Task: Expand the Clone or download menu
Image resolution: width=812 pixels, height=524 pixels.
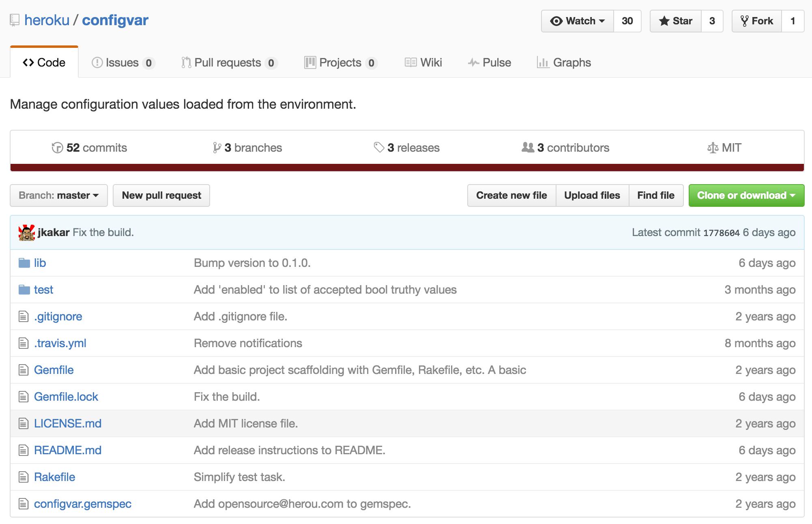Action: pos(746,195)
